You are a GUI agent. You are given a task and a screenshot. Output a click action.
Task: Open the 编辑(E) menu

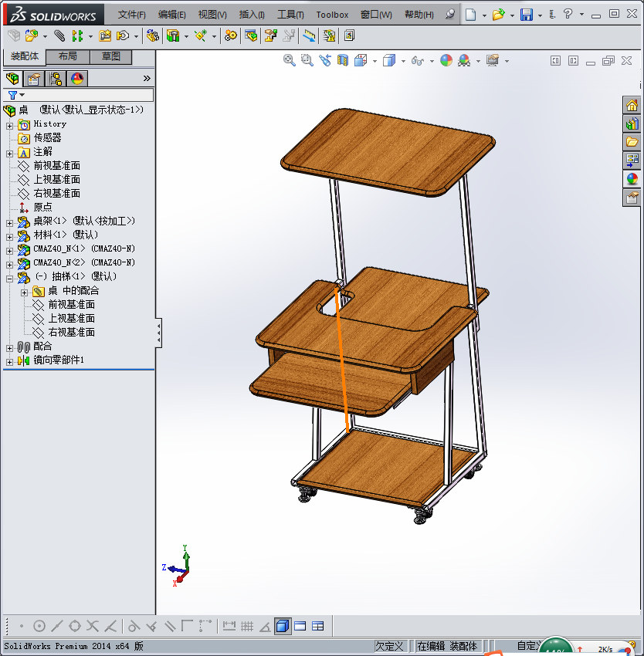172,15
